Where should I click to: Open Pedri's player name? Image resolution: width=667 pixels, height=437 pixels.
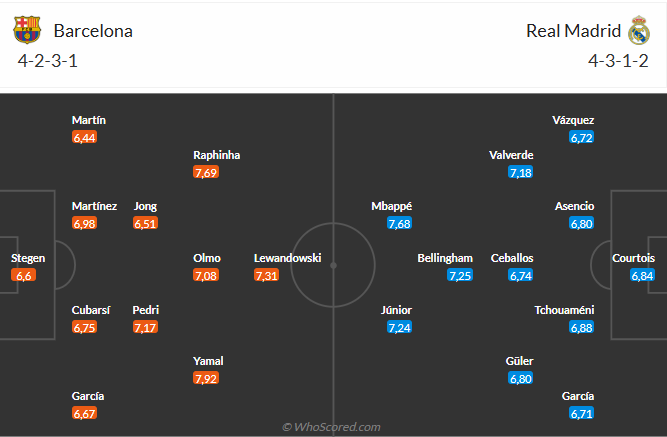[145, 310]
